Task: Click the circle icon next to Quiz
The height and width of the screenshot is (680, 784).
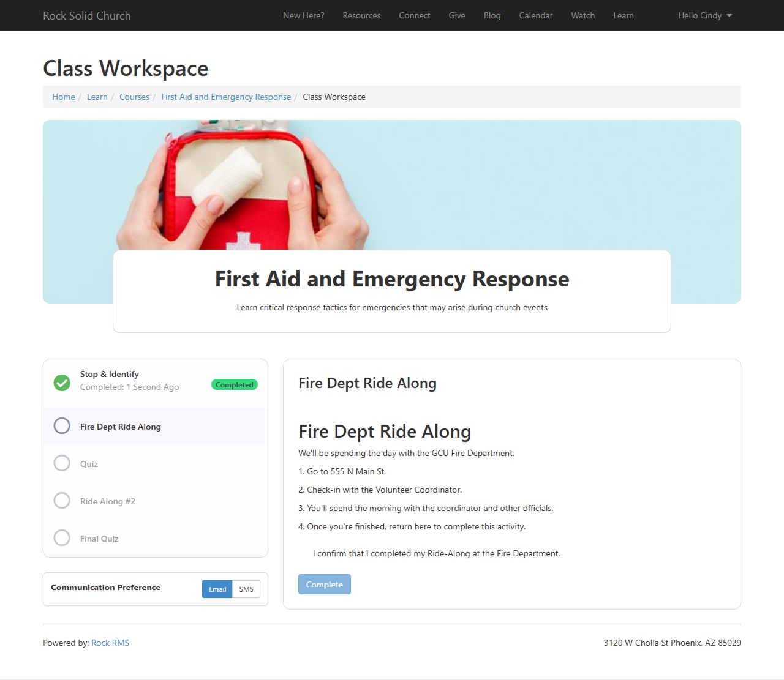Action: point(62,463)
